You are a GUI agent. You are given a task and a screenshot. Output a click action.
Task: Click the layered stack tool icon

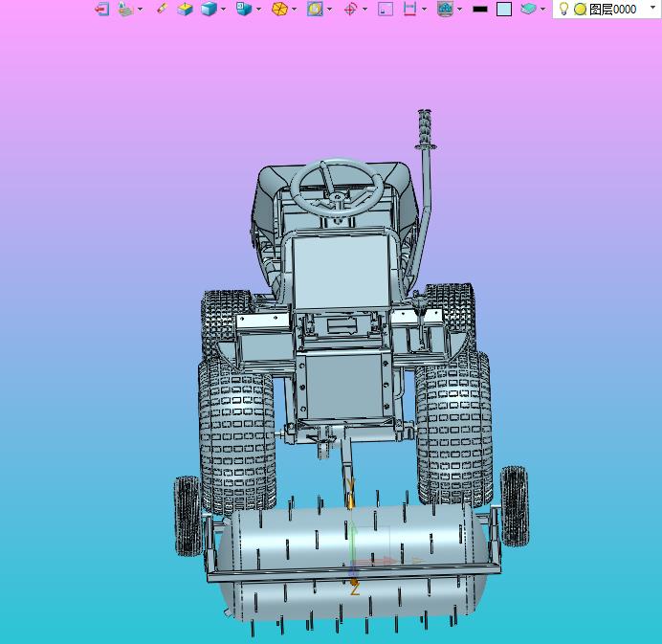click(125, 9)
